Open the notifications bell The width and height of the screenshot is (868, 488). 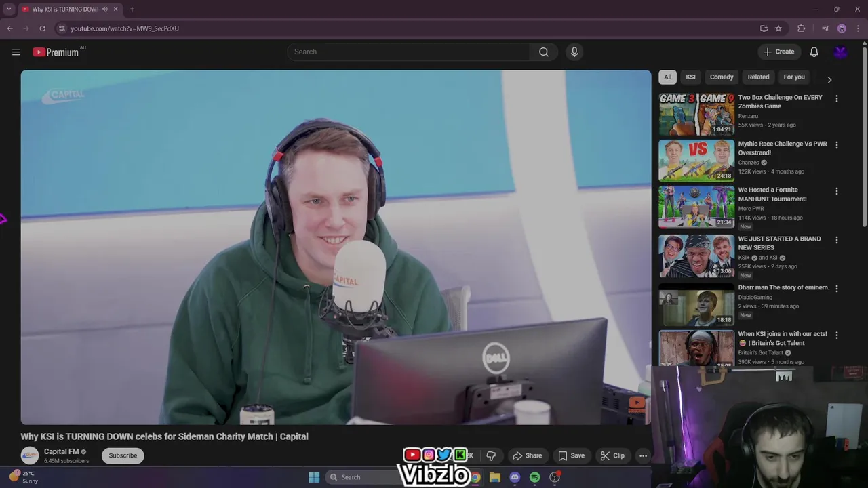814,52
